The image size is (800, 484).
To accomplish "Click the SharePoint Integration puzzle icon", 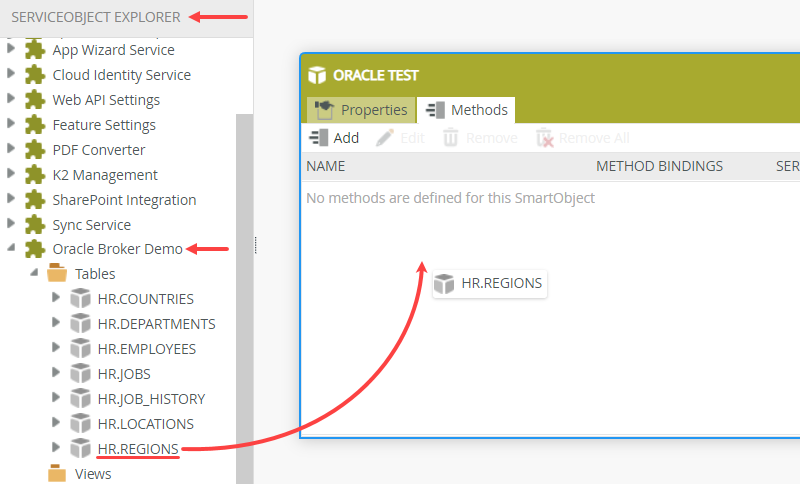I will coord(35,200).
